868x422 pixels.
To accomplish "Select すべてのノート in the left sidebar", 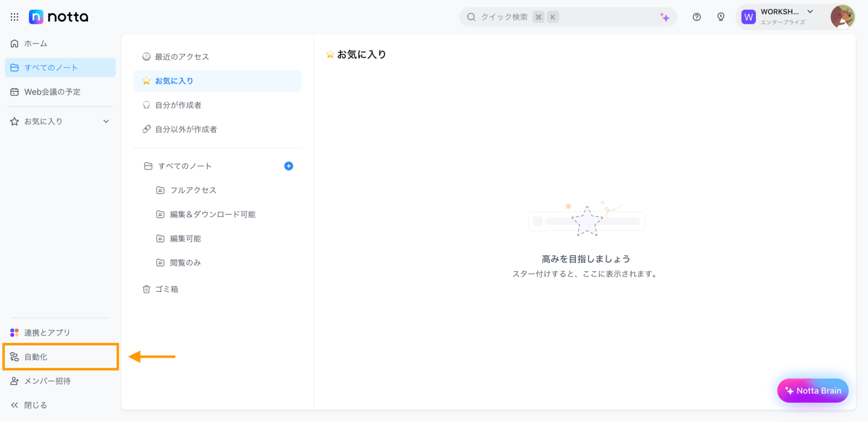I will (60, 68).
